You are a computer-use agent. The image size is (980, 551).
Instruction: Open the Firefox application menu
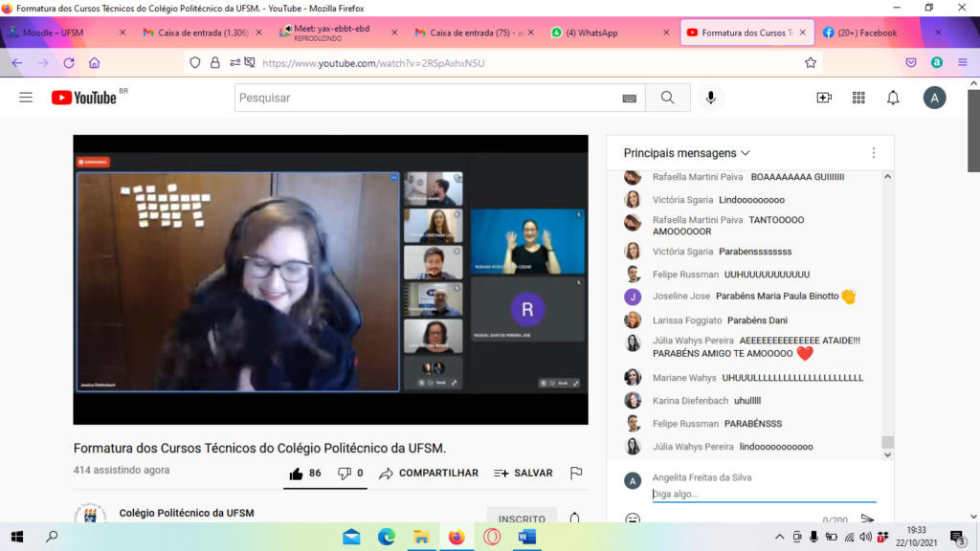pos(963,63)
